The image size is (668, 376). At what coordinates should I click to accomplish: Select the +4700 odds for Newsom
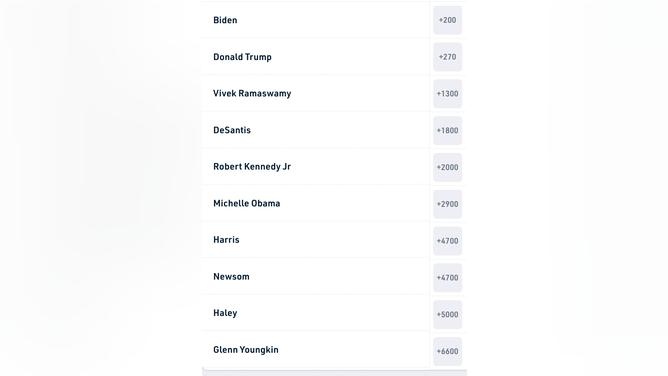[x=447, y=278]
